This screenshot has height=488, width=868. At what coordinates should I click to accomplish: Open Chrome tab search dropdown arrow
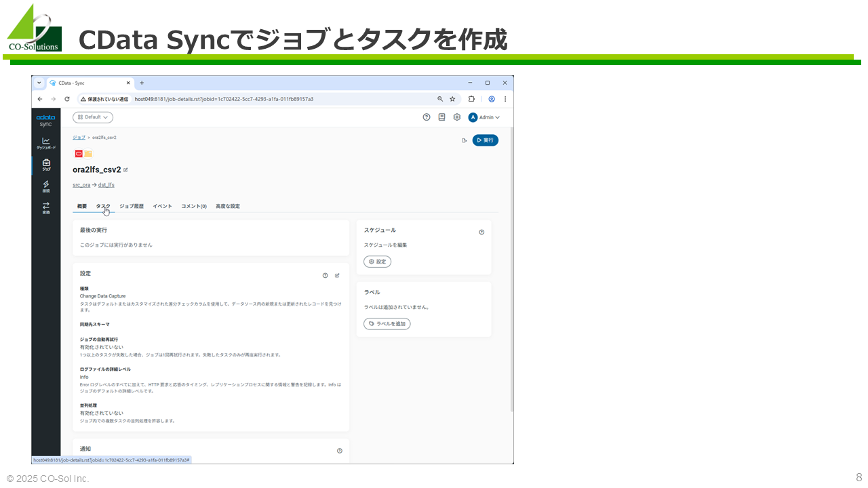[39, 83]
